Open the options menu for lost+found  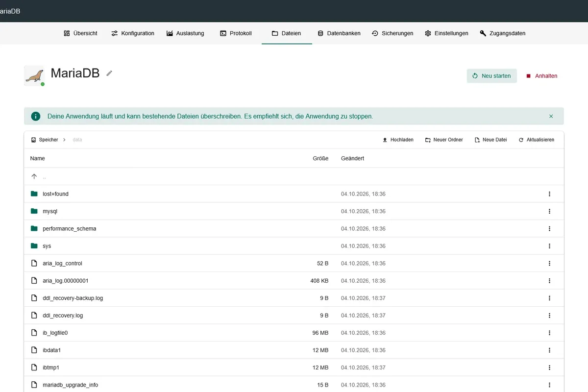coord(549,194)
